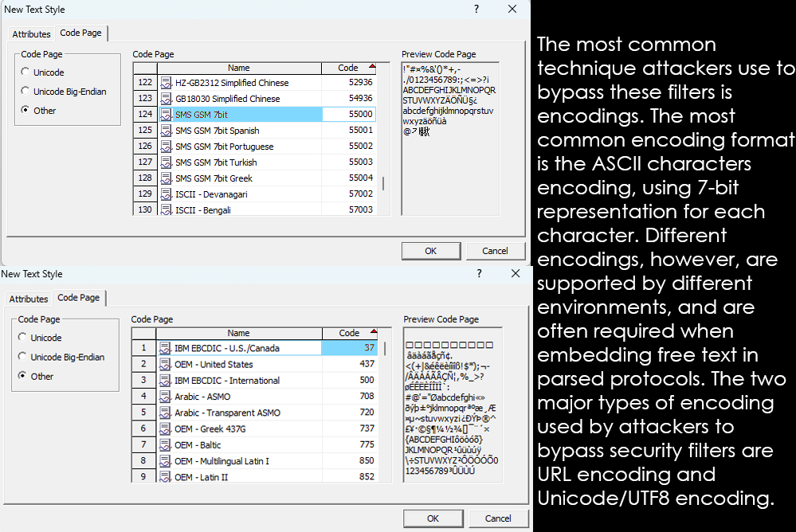This screenshot has height=532, width=796.
Task: Sort bottom list by Name column header
Action: pos(238,334)
